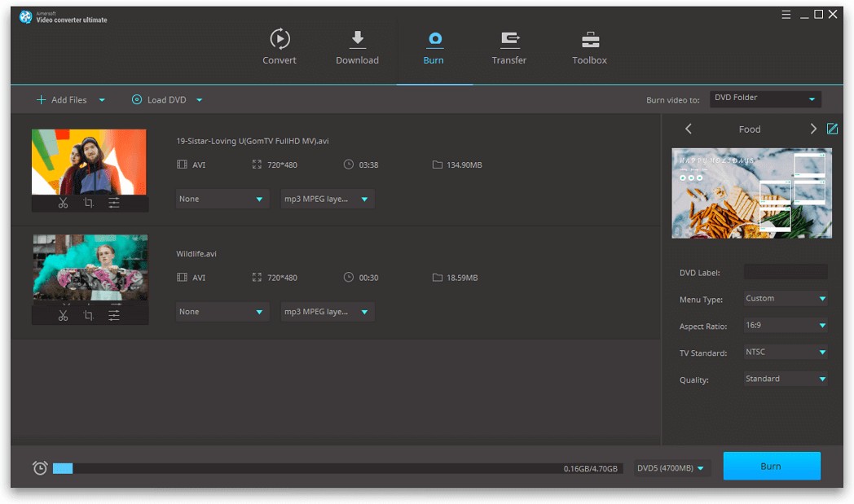Show the previous DVD menu template
Screen dimensions: 854x504
point(689,129)
